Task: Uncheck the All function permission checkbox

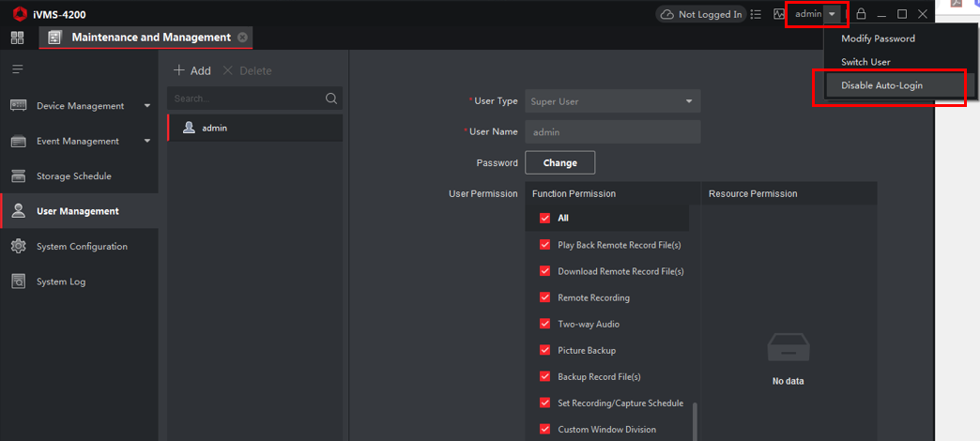Action: tap(544, 219)
